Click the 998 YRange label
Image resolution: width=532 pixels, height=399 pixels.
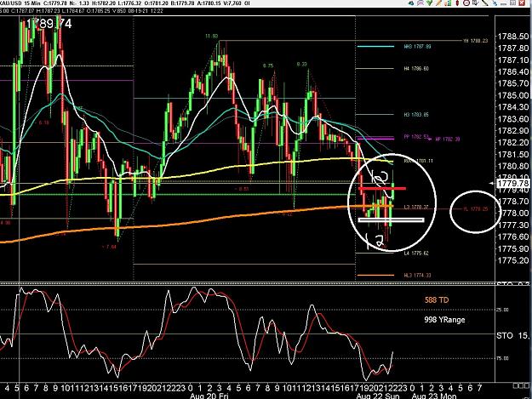pyautogui.click(x=444, y=320)
